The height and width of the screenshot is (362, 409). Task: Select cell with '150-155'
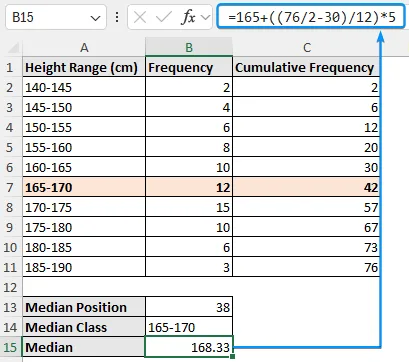click(84, 127)
